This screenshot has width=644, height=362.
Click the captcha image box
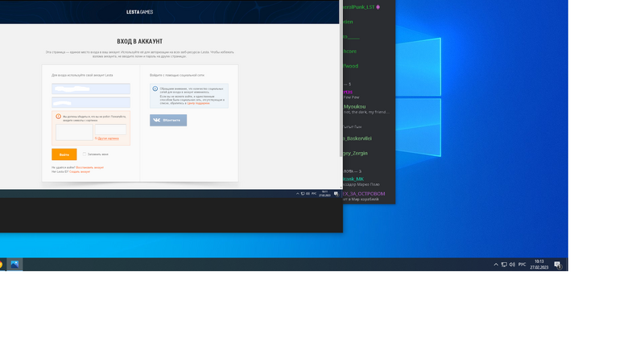click(74, 133)
